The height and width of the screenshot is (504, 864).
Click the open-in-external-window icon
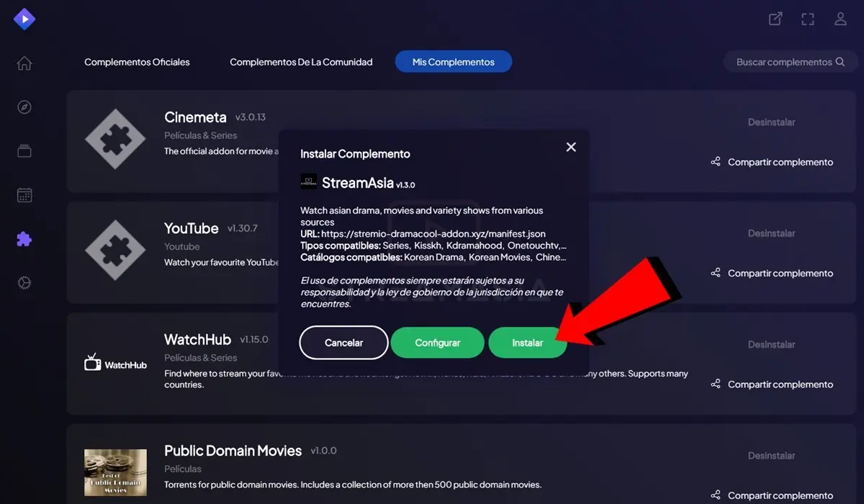(775, 19)
